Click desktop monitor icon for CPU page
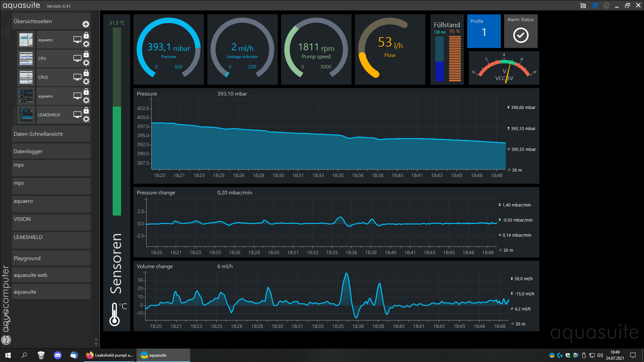This screenshot has width=644, height=362. pos(77,58)
